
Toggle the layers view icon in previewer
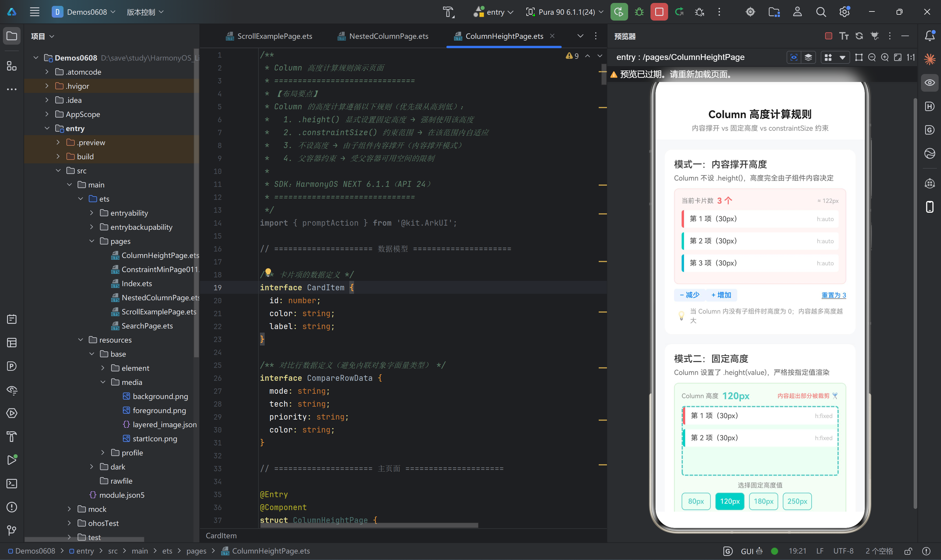point(808,57)
